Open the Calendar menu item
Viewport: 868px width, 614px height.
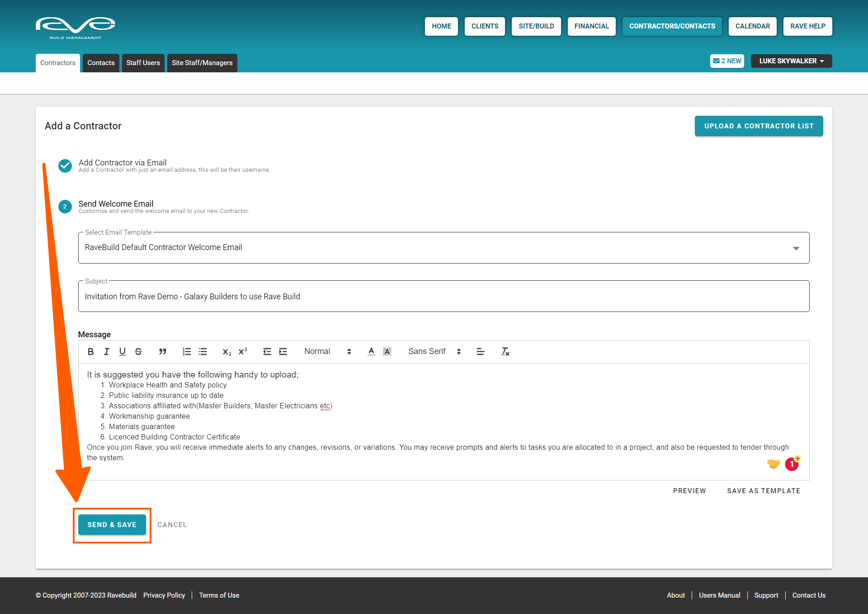click(752, 26)
